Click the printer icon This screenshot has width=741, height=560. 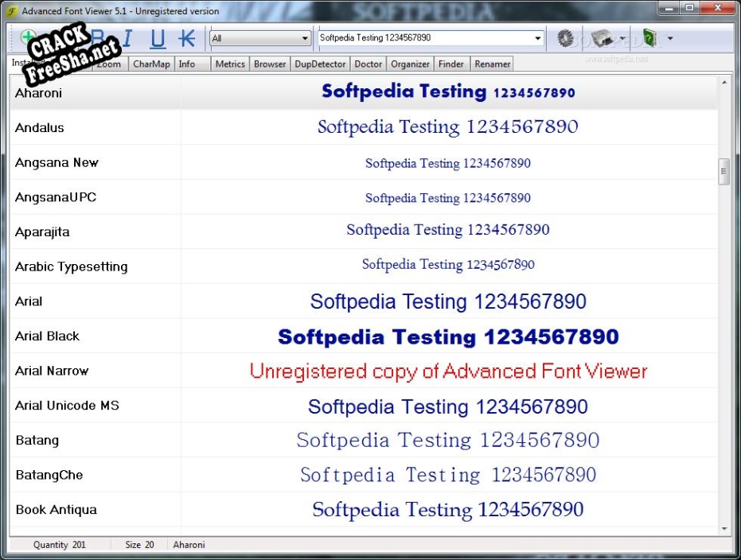(x=601, y=38)
